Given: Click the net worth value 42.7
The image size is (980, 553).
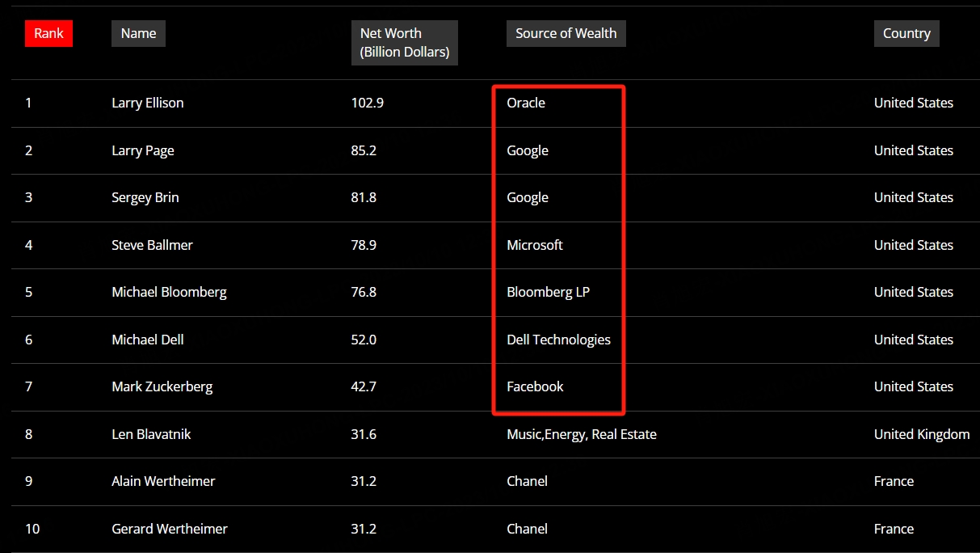Looking at the screenshot, I should tap(364, 386).
